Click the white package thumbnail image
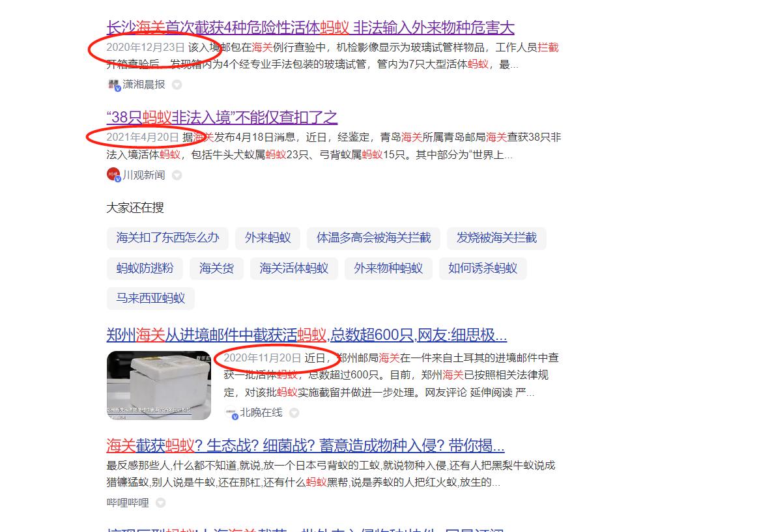 (158, 385)
